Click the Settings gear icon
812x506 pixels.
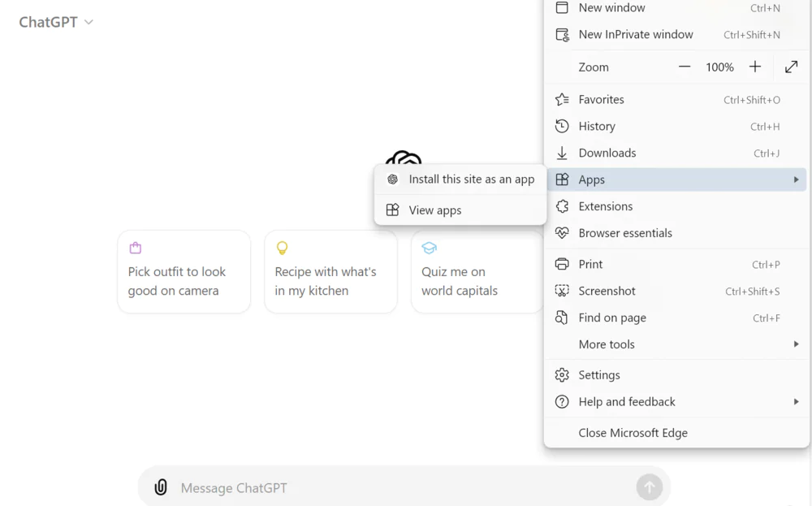(x=562, y=375)
